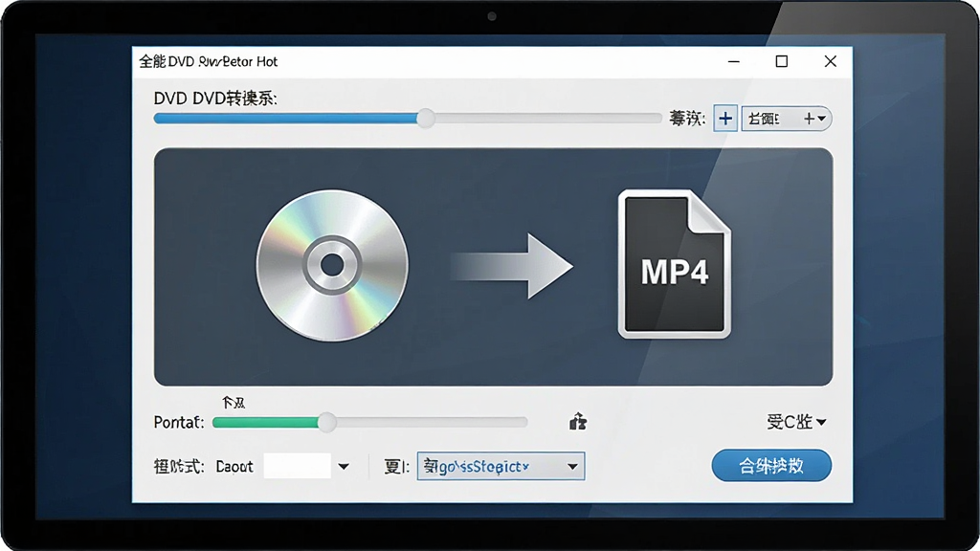Click the top blue progress slider handle

[x=426, y=118]
